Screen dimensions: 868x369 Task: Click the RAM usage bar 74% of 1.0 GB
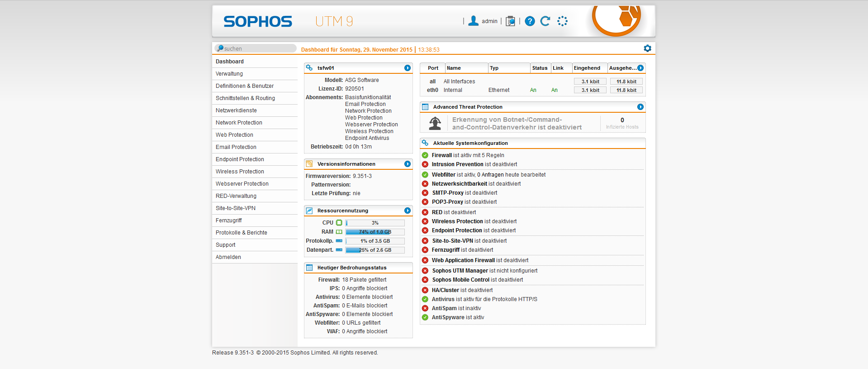tap(375, 232)
